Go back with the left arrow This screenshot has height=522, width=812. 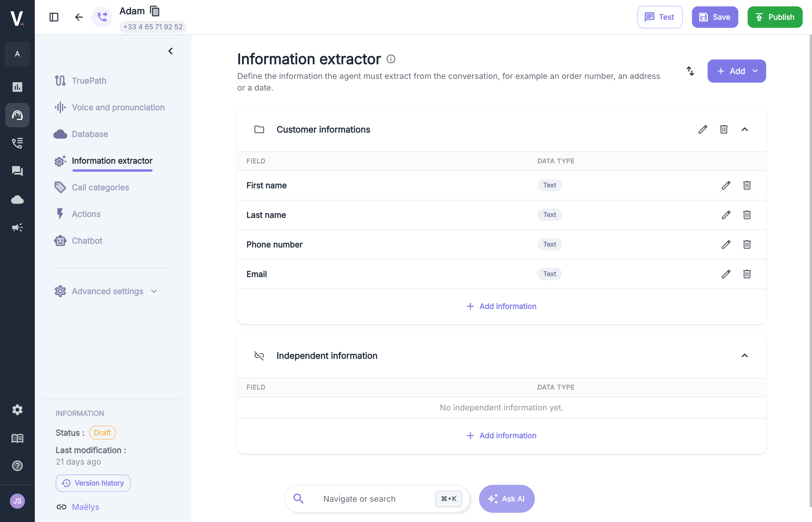coord(79,17)
